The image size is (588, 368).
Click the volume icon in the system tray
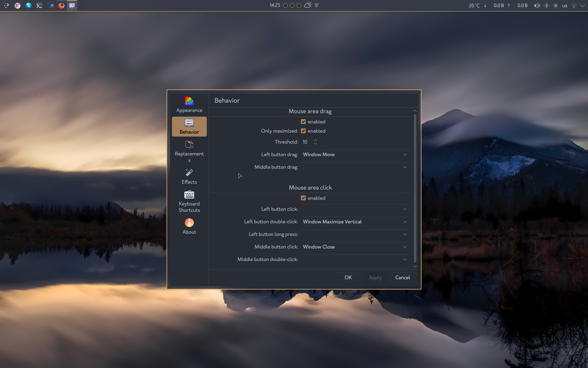[537, 6]
